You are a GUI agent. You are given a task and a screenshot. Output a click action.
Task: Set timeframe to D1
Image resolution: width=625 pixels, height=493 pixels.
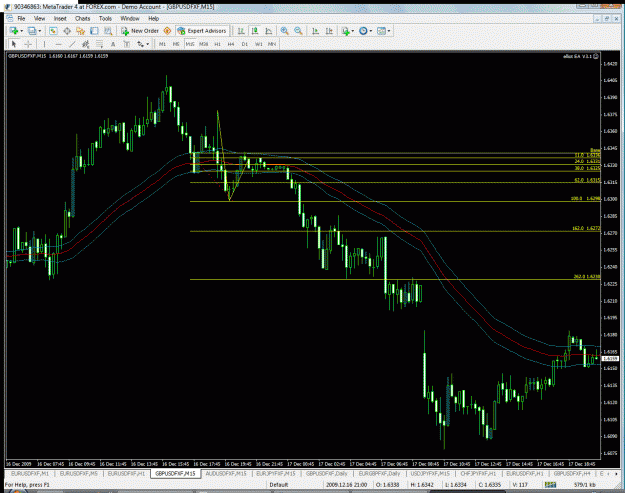[245, 44]
